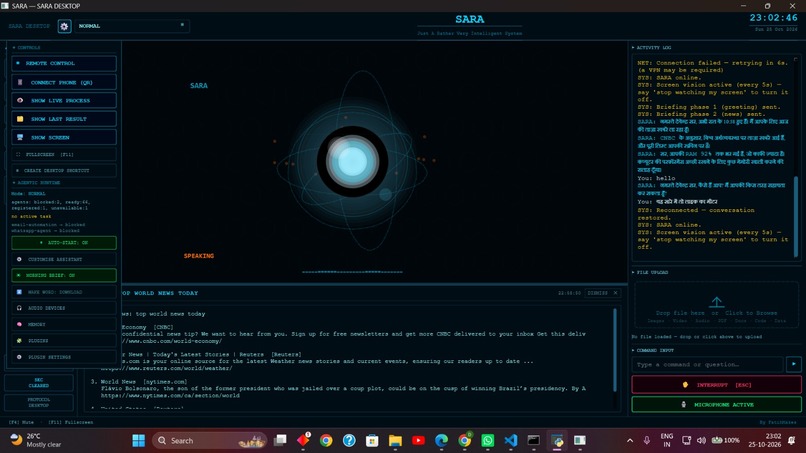Collapse the Activity Log section

tap(651, 47)
